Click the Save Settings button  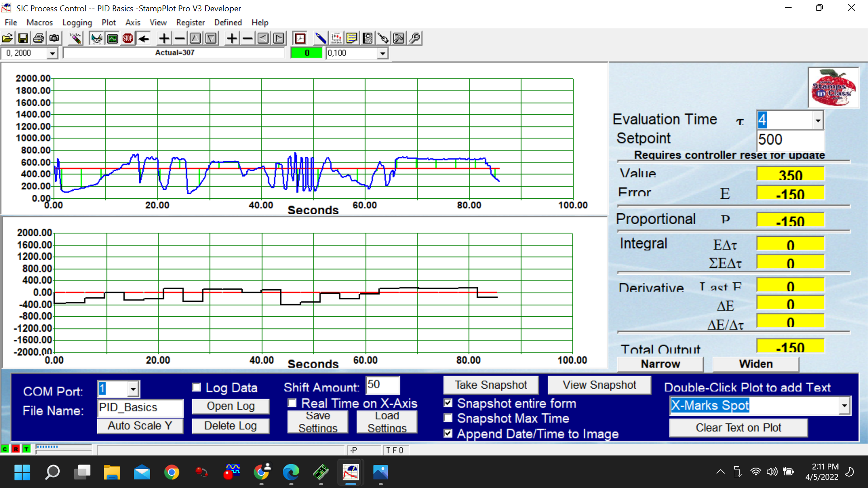pyautogui.click(x=318, y=422)
